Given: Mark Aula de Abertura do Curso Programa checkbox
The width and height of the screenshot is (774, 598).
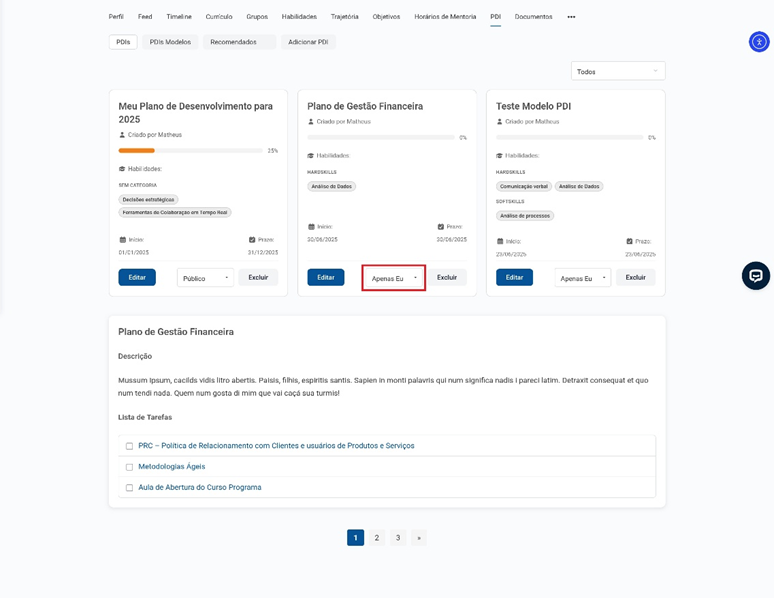Looking at the screenshot, I should click(129, 488).
